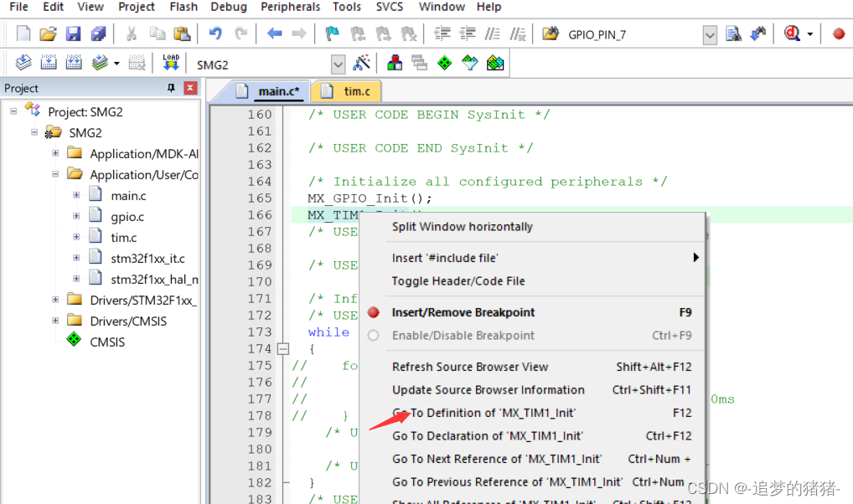Click the Select Software Packs icon
Viewport: 853px width, 504px height.
click(469, 63)
